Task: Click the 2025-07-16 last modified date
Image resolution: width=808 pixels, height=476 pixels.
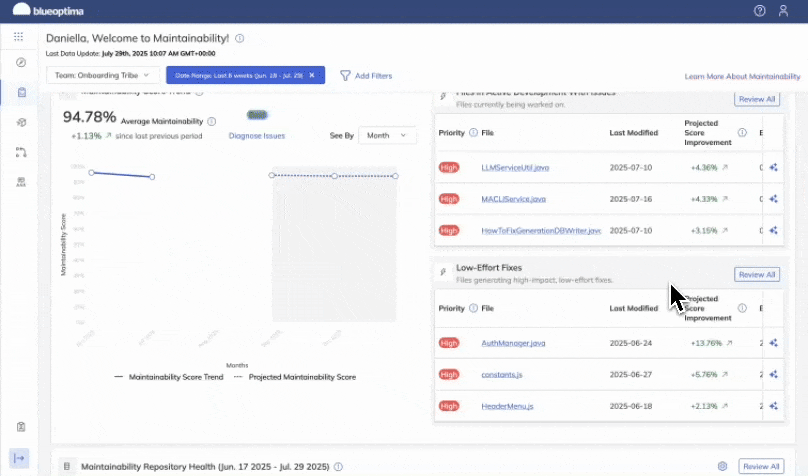Action: [x=631, y=199]
